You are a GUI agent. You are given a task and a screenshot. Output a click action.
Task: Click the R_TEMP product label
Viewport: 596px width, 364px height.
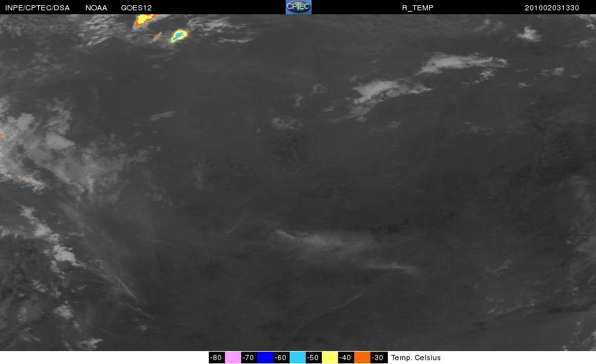click(418, 8)
